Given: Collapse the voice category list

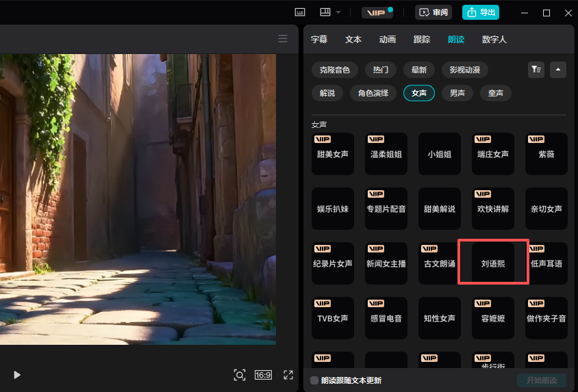Looking at the screenshot, I should click(x=558, y=69).
